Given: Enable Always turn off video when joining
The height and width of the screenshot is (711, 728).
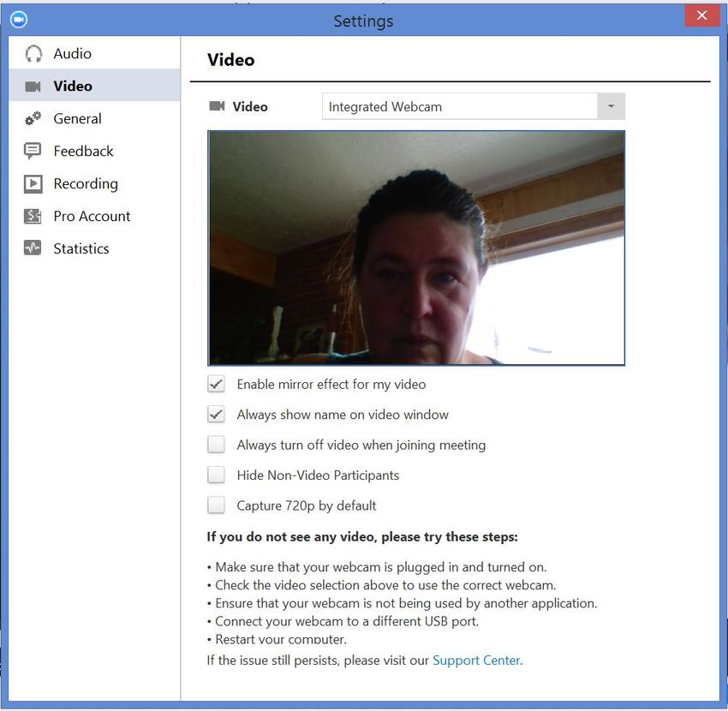Looking at the screenshot, I should pos(216,445).
